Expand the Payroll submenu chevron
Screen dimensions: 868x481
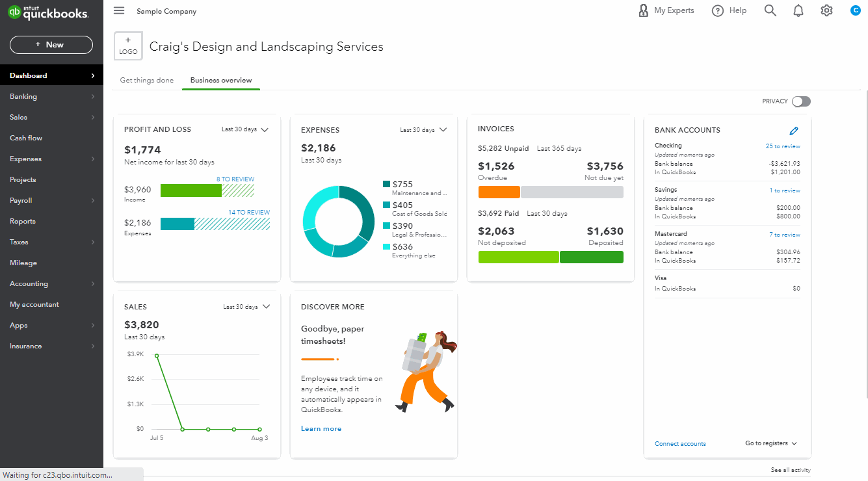93,200
